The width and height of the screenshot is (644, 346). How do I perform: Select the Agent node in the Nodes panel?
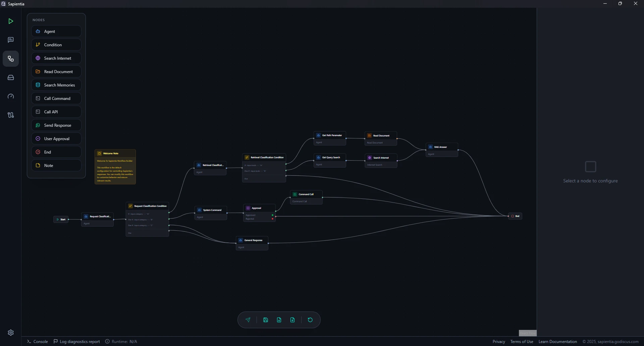click(x=56, y=31)
